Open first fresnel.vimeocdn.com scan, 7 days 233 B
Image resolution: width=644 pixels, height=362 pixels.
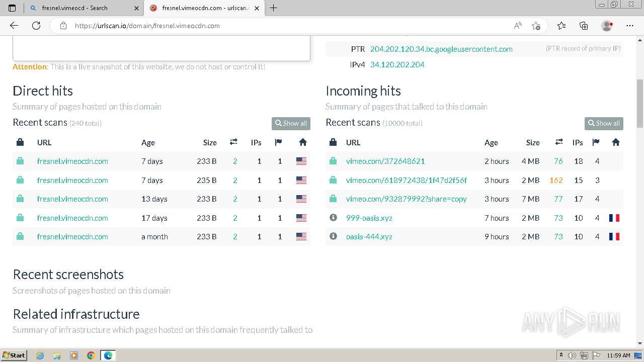[x=72, y=161]
